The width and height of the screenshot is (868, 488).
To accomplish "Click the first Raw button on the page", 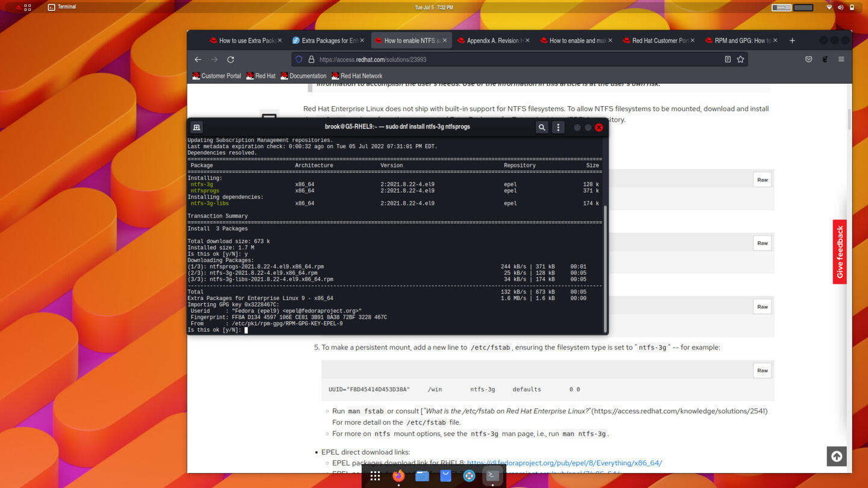I will pos(763,180).
